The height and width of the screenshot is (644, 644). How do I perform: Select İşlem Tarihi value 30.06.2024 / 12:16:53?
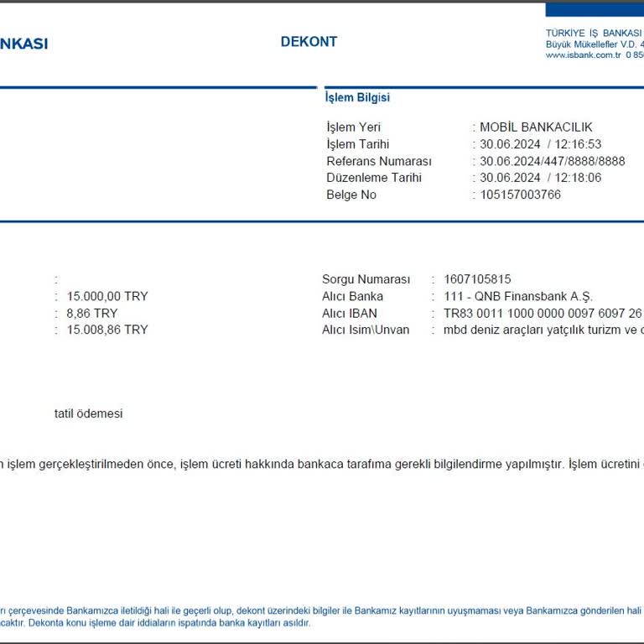coord(541,144)
